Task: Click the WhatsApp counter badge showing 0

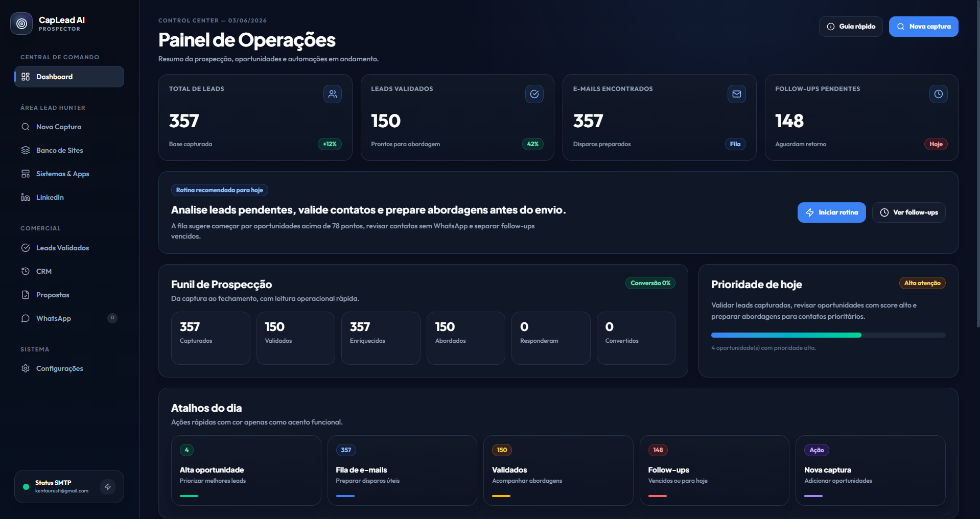Action: tap(112, 318)
